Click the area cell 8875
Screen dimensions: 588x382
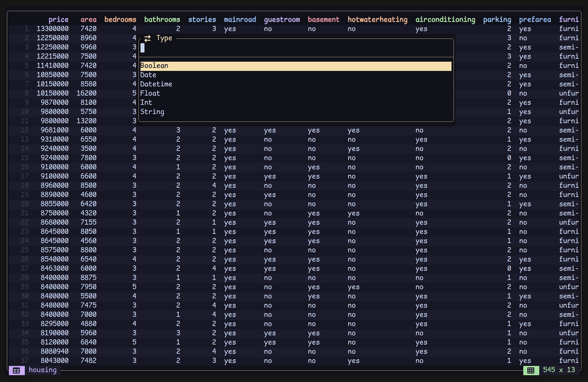[x=89, y=278]
